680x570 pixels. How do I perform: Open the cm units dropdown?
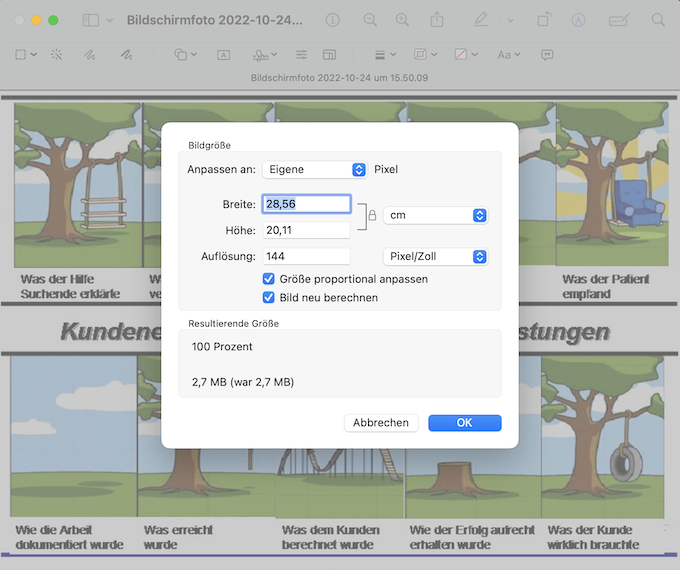point(435,216)
